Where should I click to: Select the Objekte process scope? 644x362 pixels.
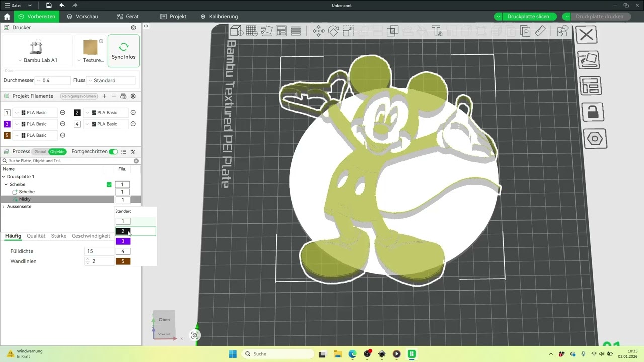click(57, 152)
